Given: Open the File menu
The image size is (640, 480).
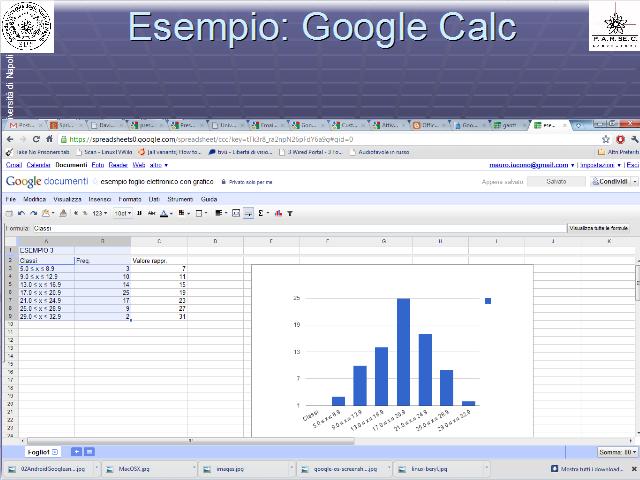Looking at the screenshot, I should [11, 199].
